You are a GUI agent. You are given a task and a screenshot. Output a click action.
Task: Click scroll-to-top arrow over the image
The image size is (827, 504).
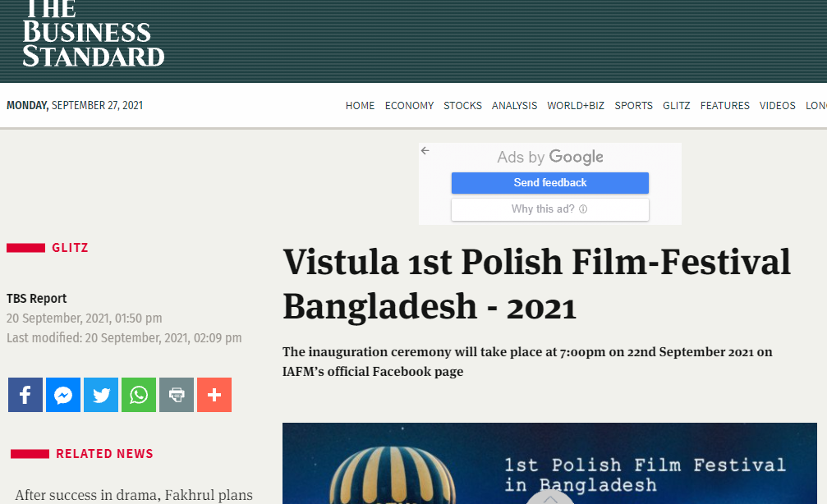[550, 497]
